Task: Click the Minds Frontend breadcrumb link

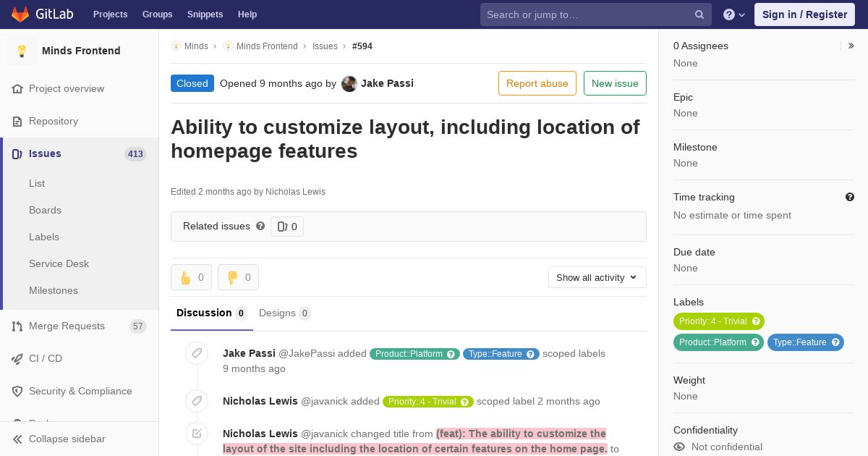Action: click(x=267, y=46)
